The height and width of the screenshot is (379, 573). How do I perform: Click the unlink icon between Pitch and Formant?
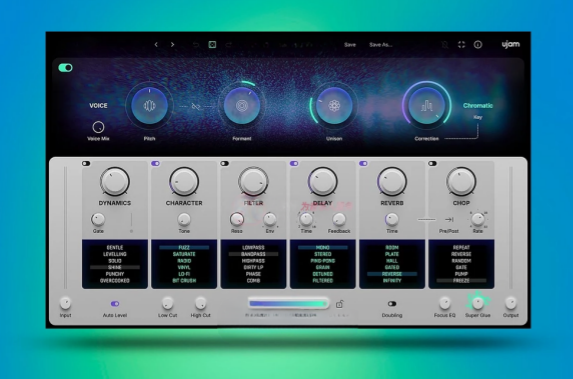pyautogui.click(x=196, y=106)
